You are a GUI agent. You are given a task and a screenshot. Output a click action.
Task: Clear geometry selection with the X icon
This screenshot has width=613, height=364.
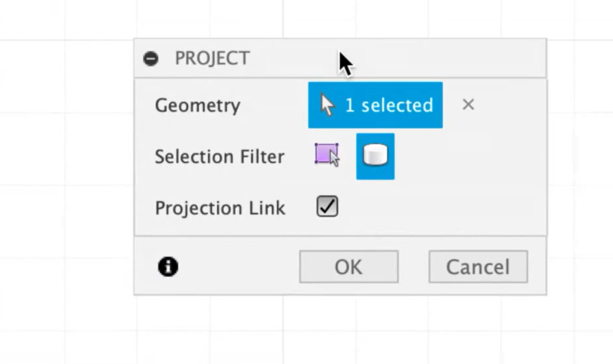pyautogui.click(x=468, y=104)
